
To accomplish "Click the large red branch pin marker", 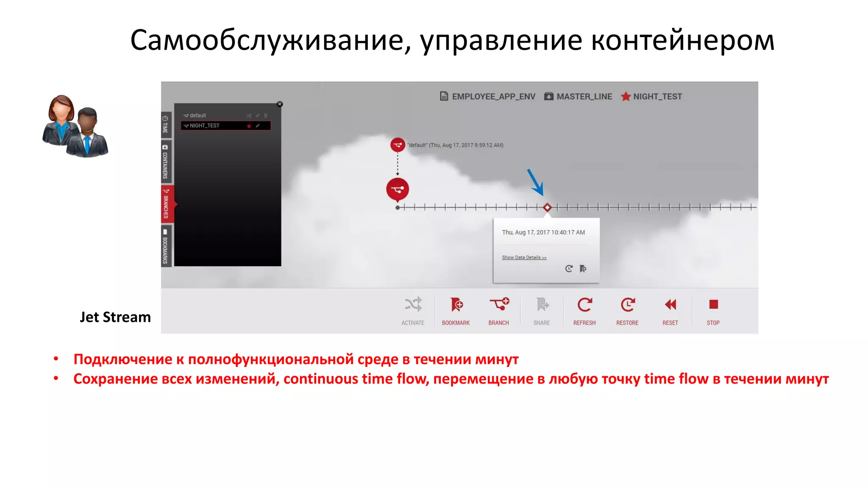I will click(398, 189).
